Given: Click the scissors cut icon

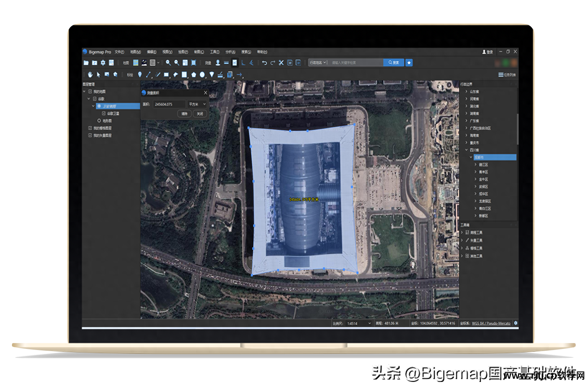Looking at the screenshot, I should (x=281, y=63).
